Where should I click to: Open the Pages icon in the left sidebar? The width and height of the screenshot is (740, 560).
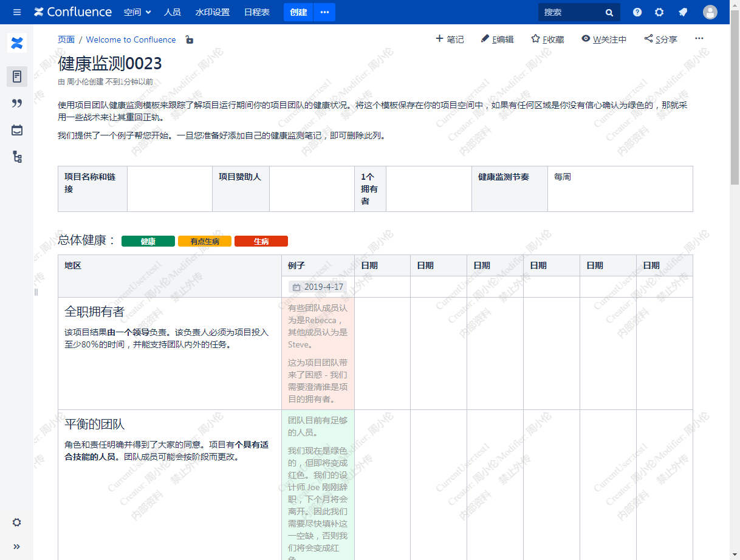[x=17, y=77]
